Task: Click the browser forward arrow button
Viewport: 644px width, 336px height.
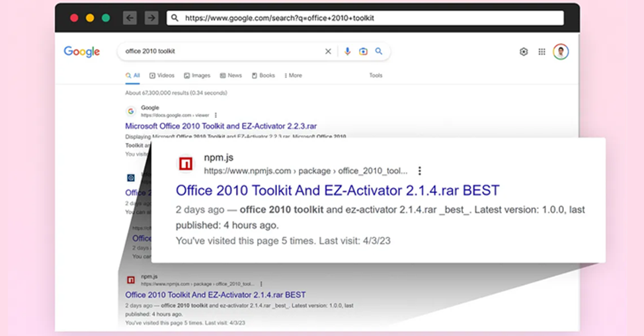Action: [151, 18]
